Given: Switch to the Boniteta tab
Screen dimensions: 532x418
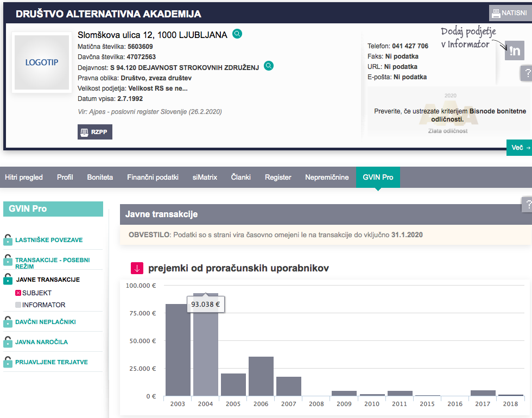Looking at the screenshot, I should point(100,177).
